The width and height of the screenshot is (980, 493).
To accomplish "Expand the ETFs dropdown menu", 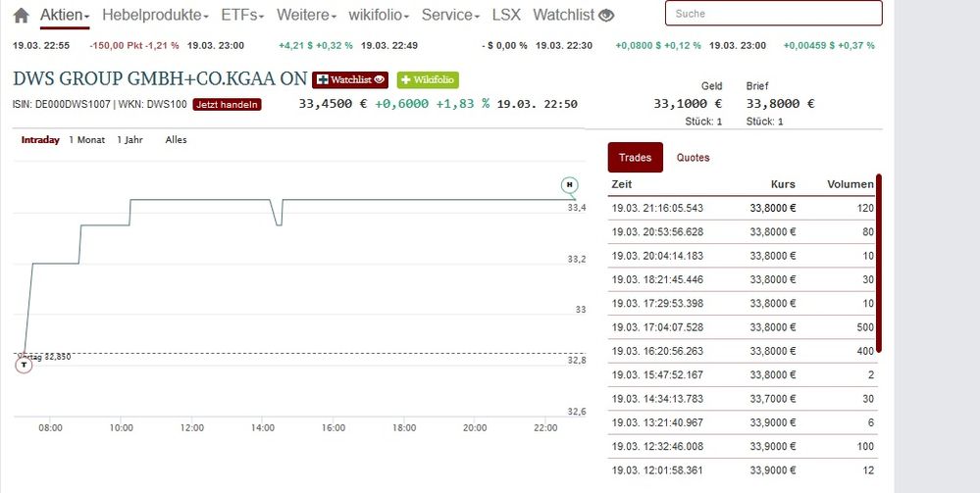I will (x=243, y=16).
